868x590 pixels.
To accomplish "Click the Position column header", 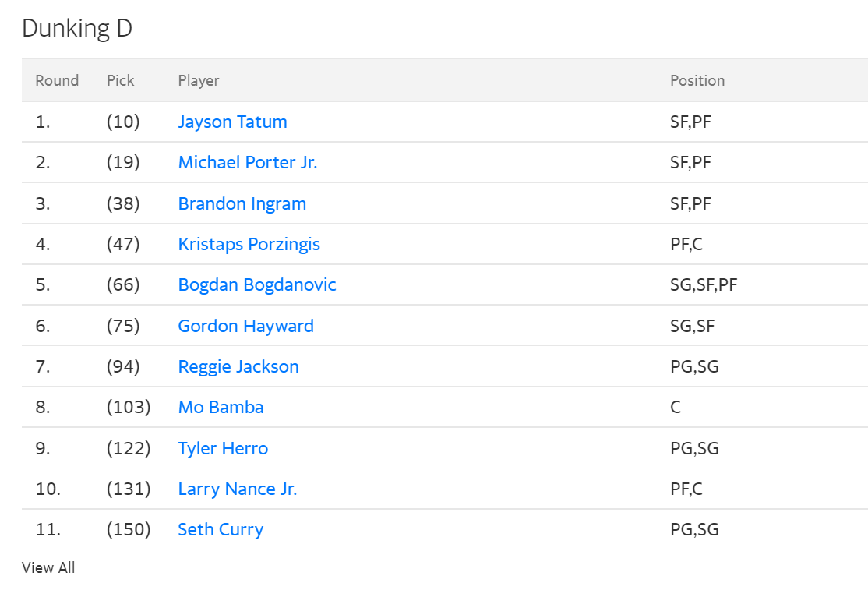I will pos(697,80).
